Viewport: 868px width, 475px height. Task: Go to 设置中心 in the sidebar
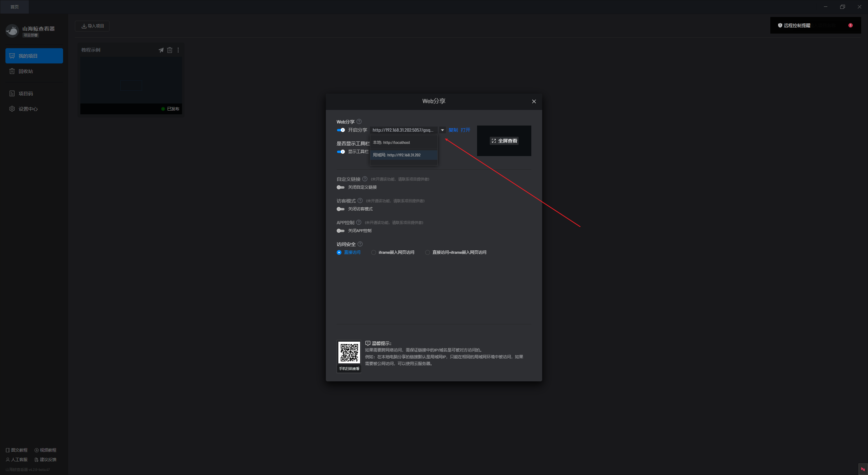(x=28, y=109)
